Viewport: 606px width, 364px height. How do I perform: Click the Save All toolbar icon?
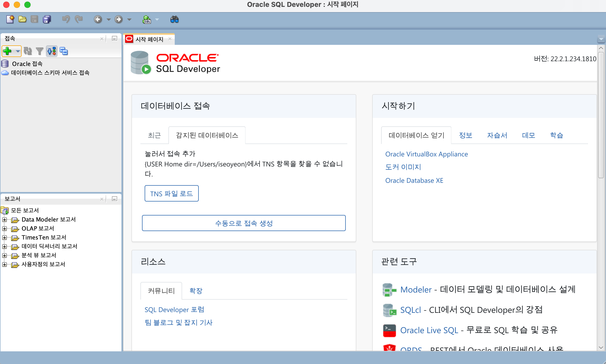point(47,19)
